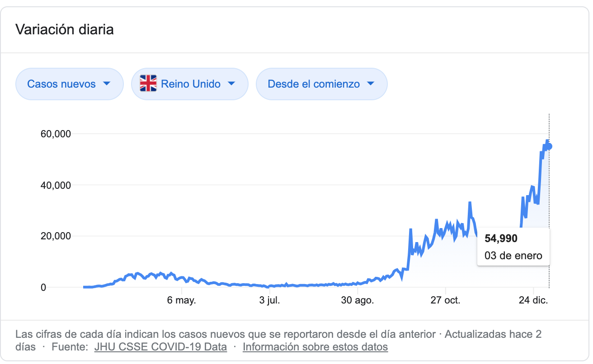593x364 pixels.
Task: Click the "30 ago." x-axis date label
Action: tap(357, 301)
